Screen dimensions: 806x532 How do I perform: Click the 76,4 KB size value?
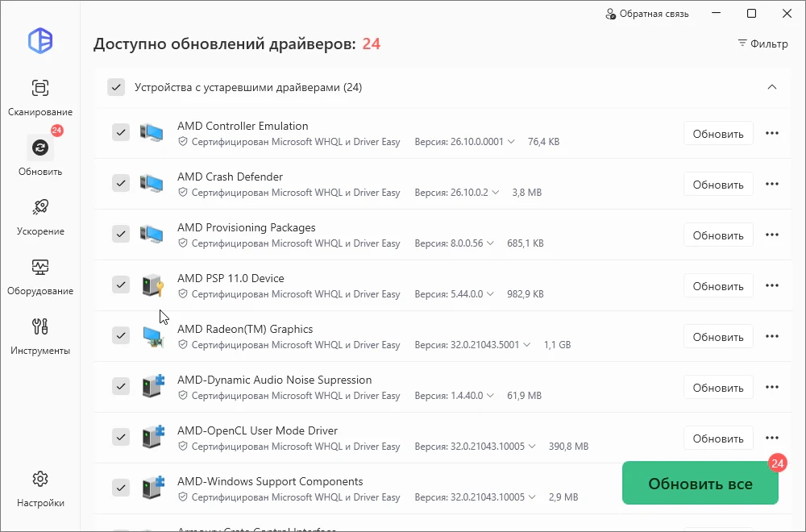point(543,142)
